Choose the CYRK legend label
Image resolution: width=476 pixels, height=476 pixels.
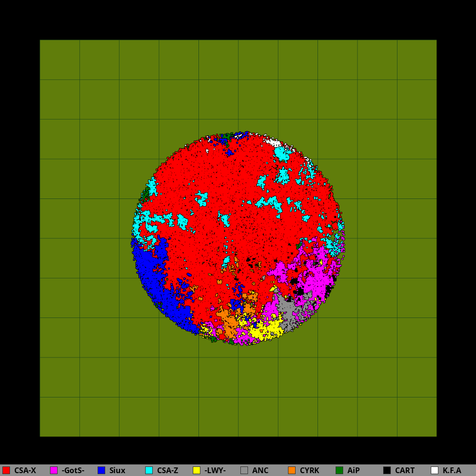click(x=309, y=470)
